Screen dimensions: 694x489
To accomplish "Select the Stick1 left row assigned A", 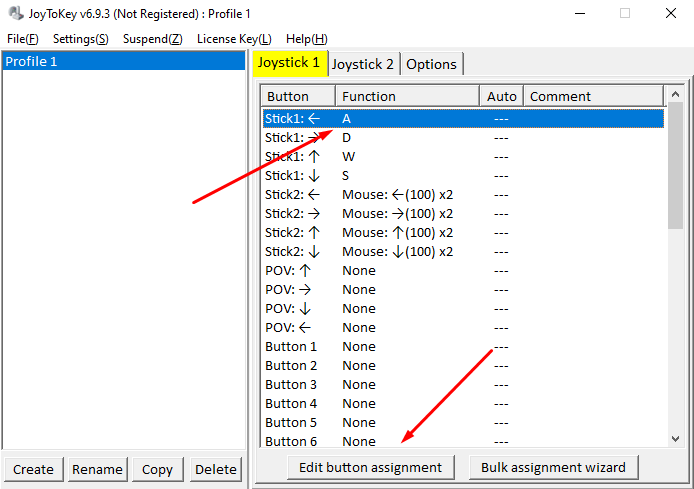I will tap(463, 119).
